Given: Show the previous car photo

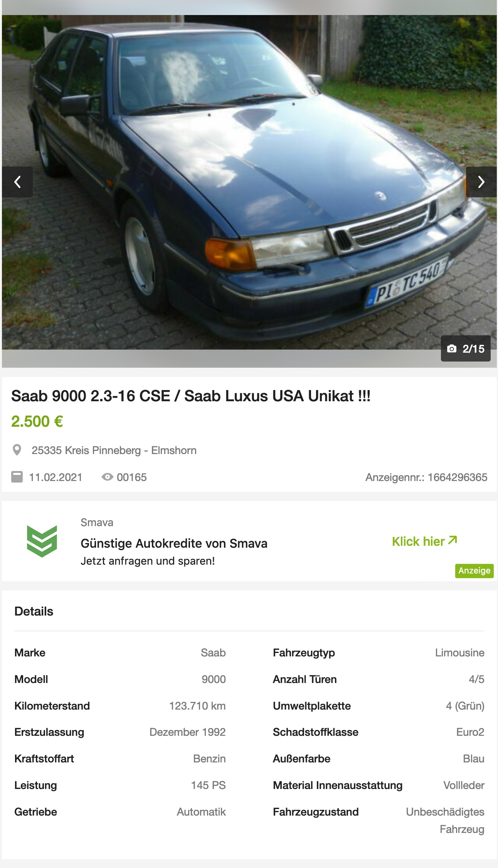Looking at the screenshot, I should click(x=17, y=182).
